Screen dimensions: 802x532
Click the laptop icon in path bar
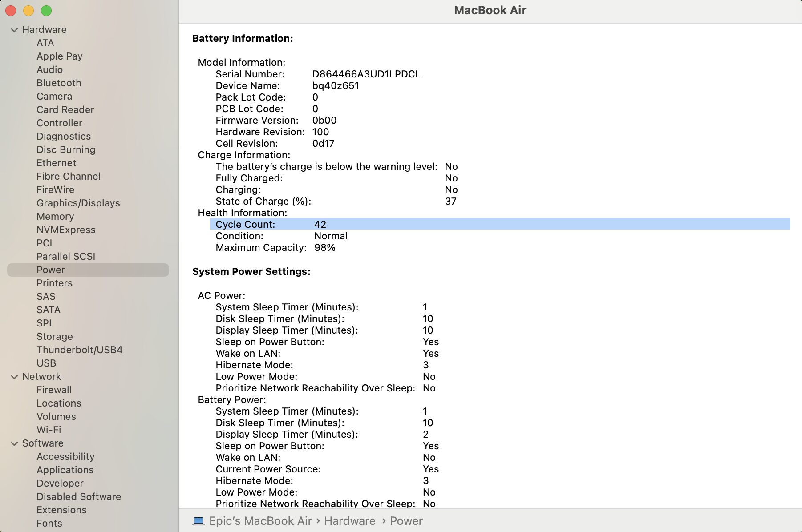(198, 521)
